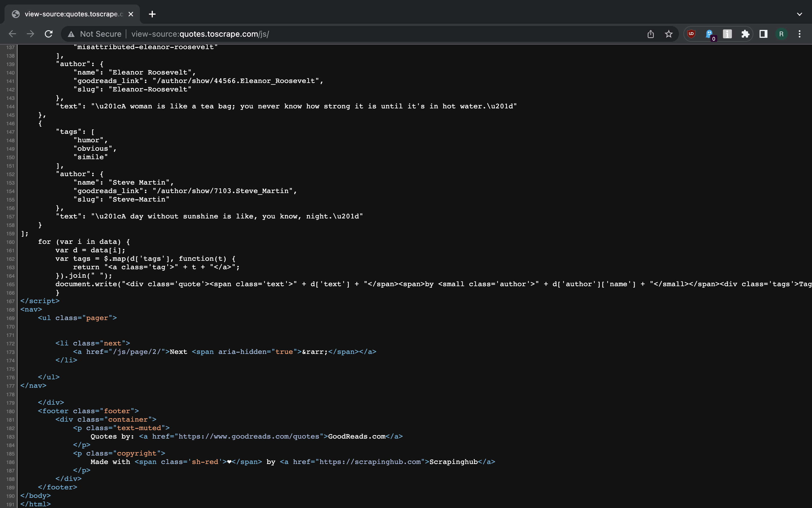
Task: Click the </script> closing tag
Action: click(40, 301)
